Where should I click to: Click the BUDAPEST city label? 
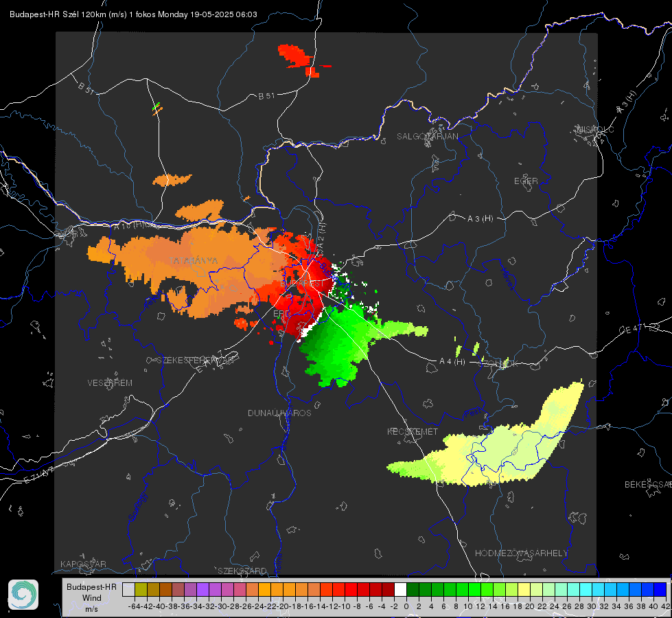tap(303, 284)
